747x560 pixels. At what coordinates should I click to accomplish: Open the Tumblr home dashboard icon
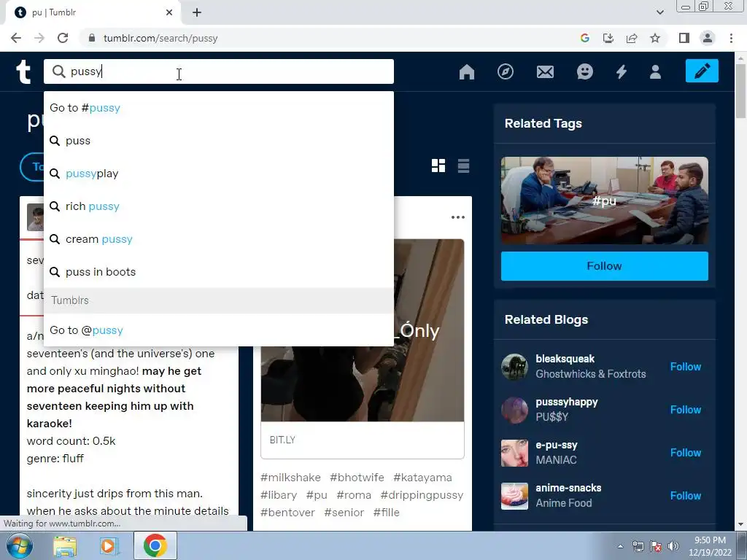pos(466,72)
